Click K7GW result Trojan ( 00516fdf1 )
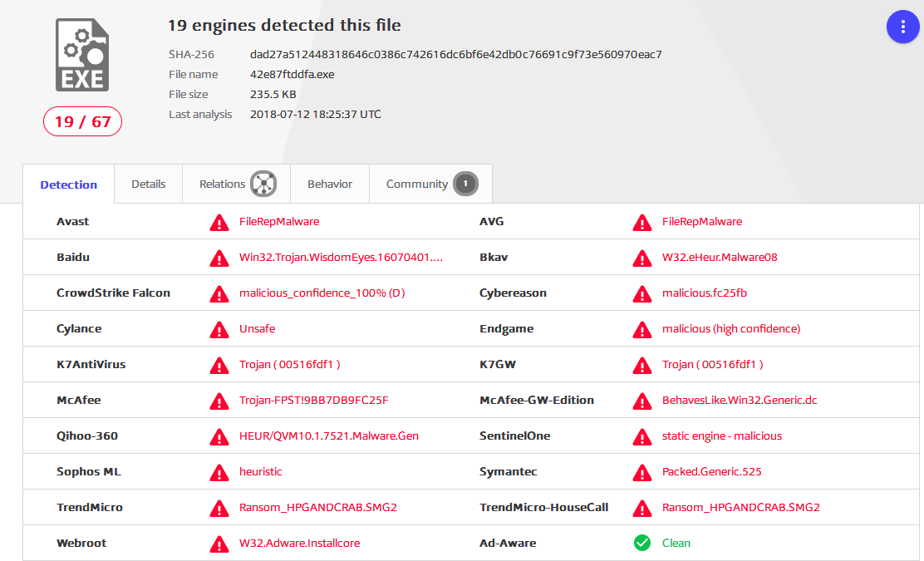924x561 pixels. (712, 364)
